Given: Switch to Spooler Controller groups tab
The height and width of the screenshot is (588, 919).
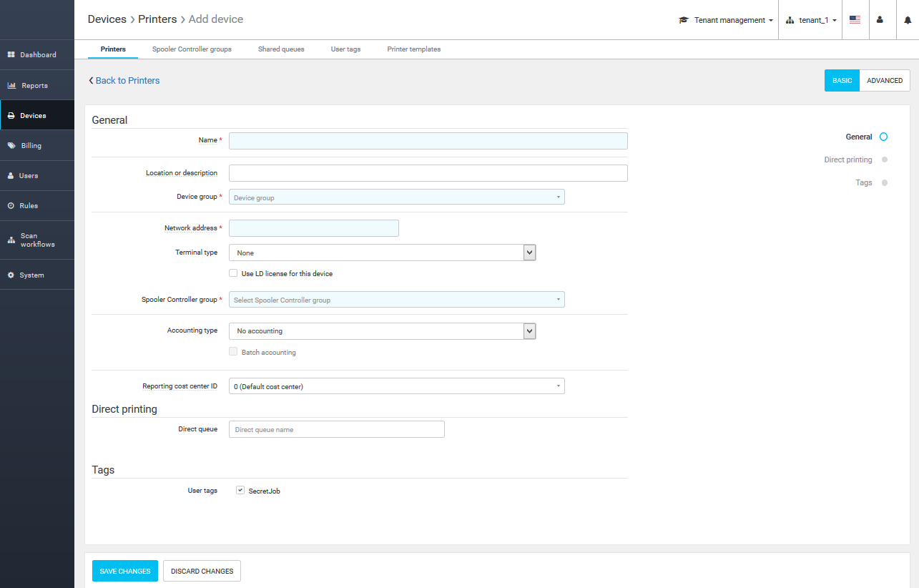Looking at the screenshot, I should [192, 49].
